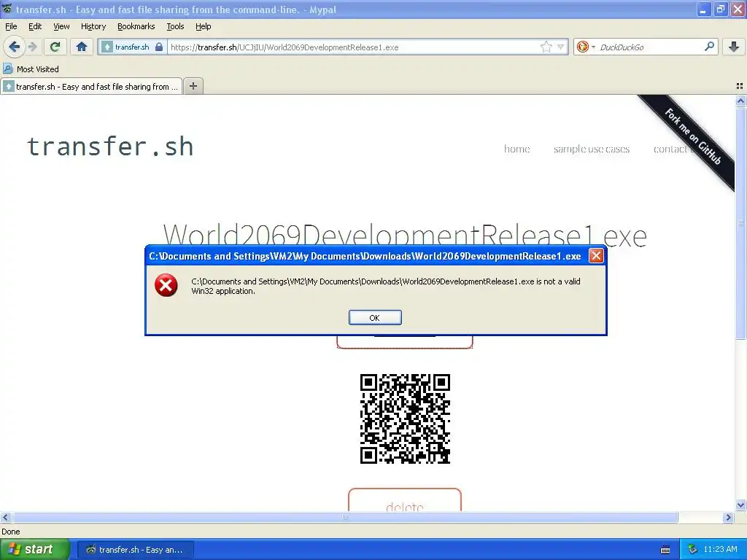
Task: Click the transfer.sh site identity box
Action: pos(132,47)
